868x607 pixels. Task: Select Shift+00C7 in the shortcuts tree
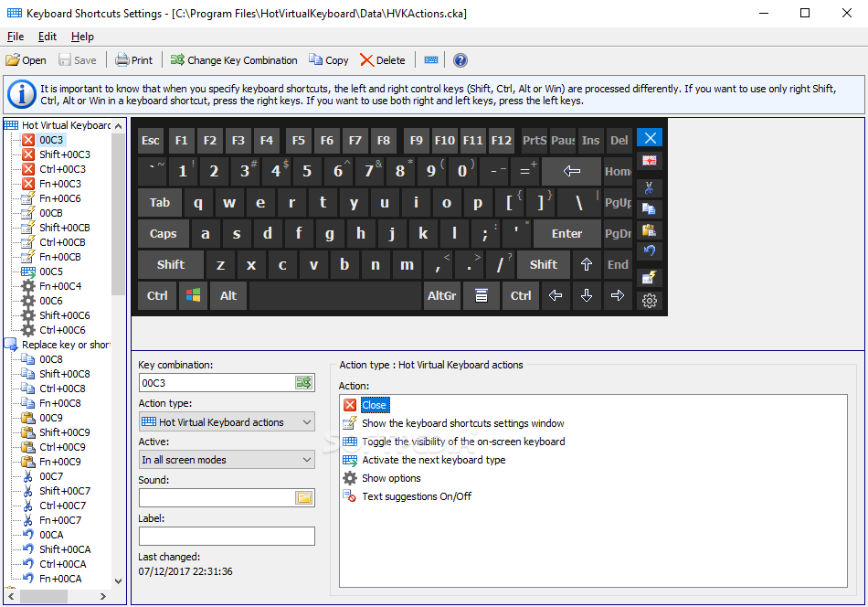pyautogui.click(x=65, y=491)
